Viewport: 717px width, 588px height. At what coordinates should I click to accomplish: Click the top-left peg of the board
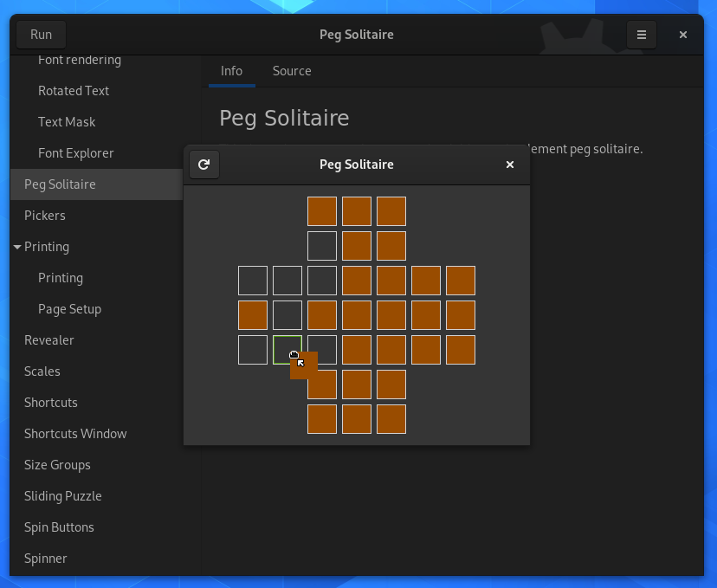(x=322, y=211)
